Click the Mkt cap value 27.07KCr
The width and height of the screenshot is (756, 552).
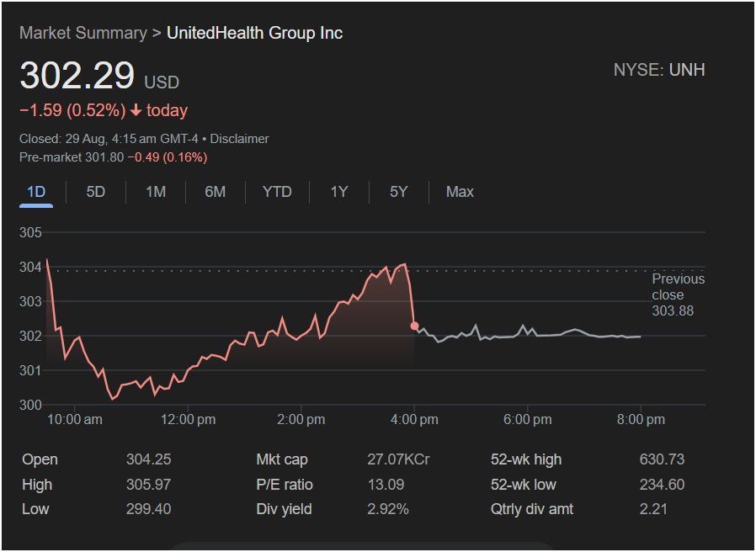(397, 459)
